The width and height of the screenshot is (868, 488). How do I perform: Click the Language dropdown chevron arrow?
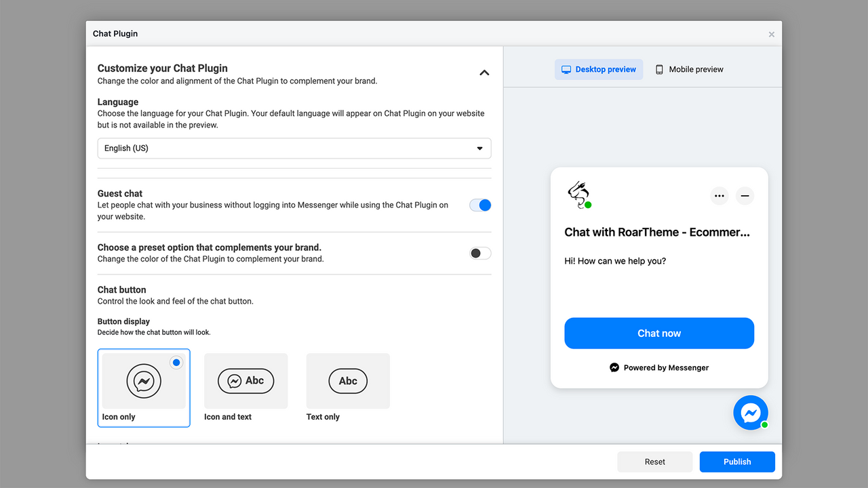pos(480,148)
